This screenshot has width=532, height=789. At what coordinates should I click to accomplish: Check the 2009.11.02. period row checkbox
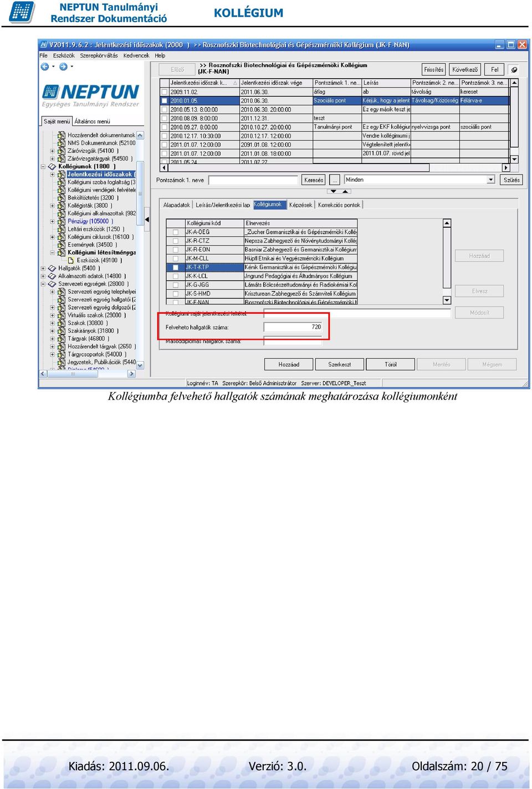164,92
